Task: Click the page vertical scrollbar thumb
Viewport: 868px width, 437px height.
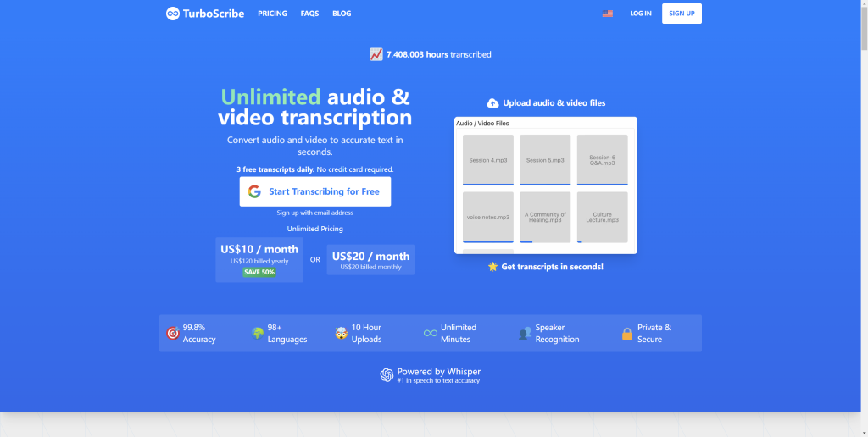Action: pyautogui.click(x=864, y=30)
